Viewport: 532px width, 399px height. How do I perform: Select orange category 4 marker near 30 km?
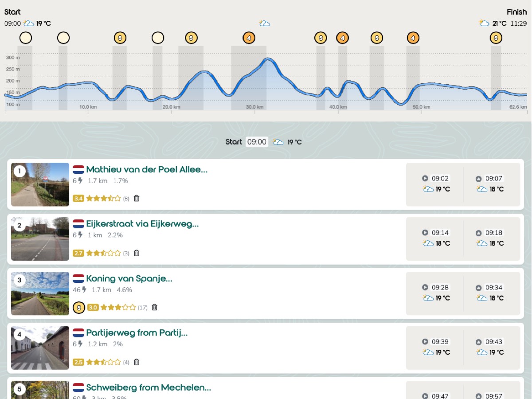pyautogui.click(x=249, y=38)
